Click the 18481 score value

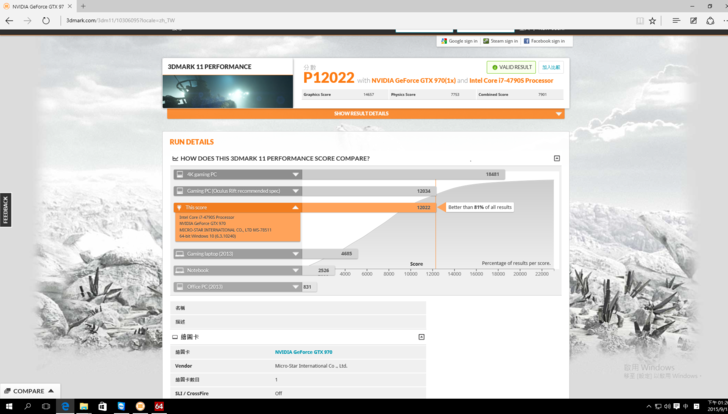[492, 175]
